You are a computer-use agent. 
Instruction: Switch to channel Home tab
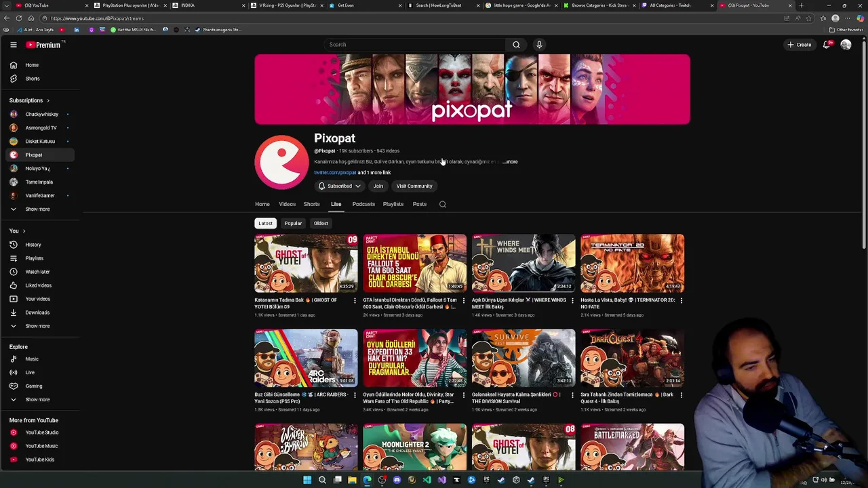(x=262, y=204)
